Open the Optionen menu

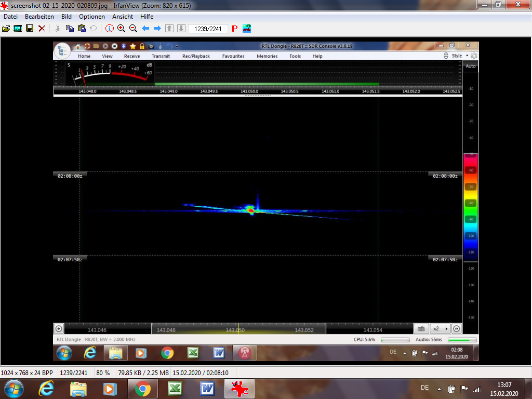coord(92,16)
